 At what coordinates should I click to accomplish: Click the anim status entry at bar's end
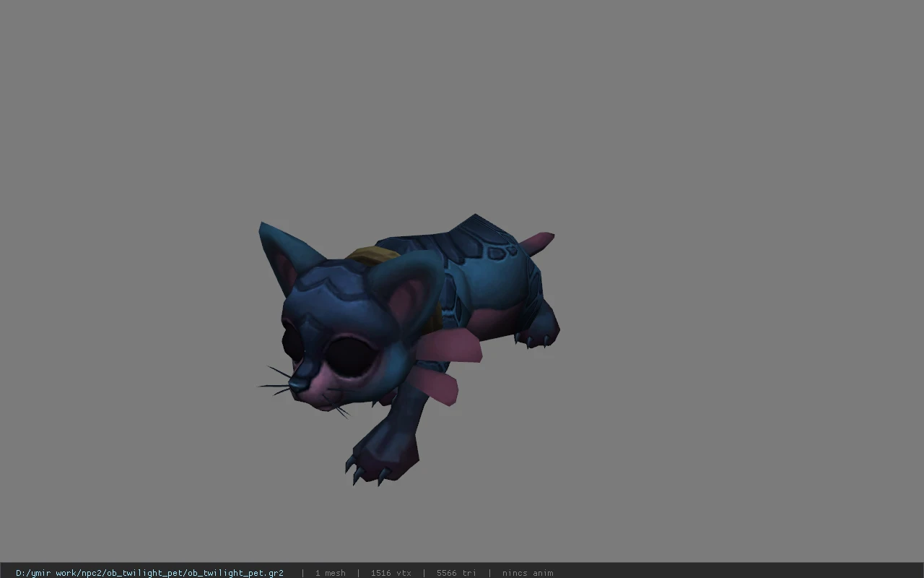pyautogui.click(x=528, y=573)
